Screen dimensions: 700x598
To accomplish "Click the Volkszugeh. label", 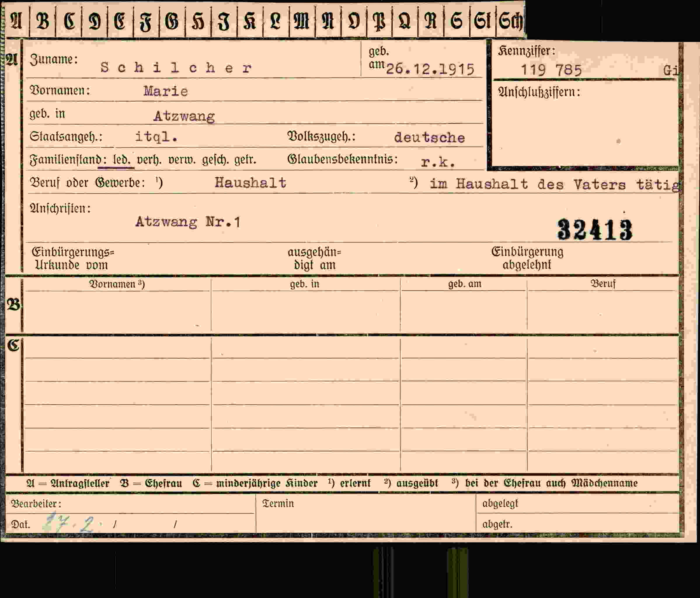I will tap(322, 136).
